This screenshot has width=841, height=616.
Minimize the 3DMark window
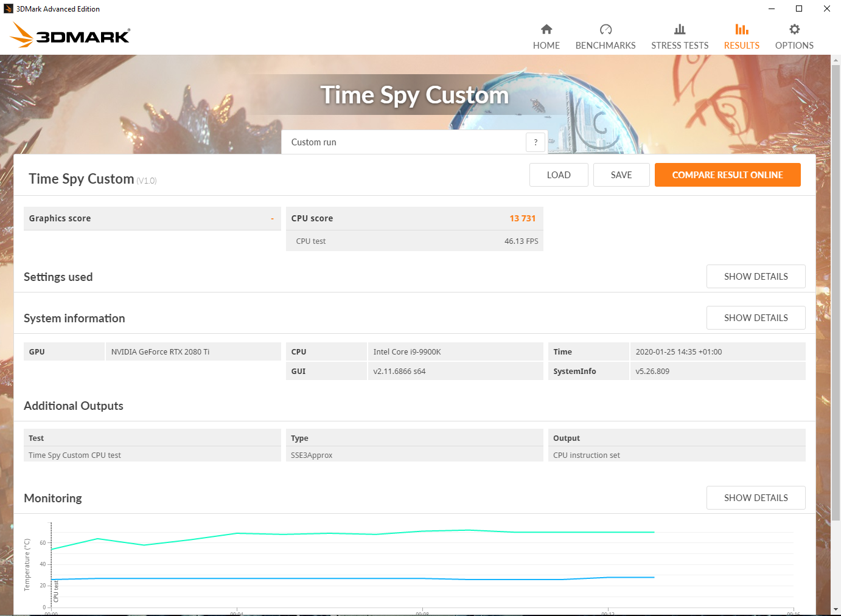(x=772, y=9)
